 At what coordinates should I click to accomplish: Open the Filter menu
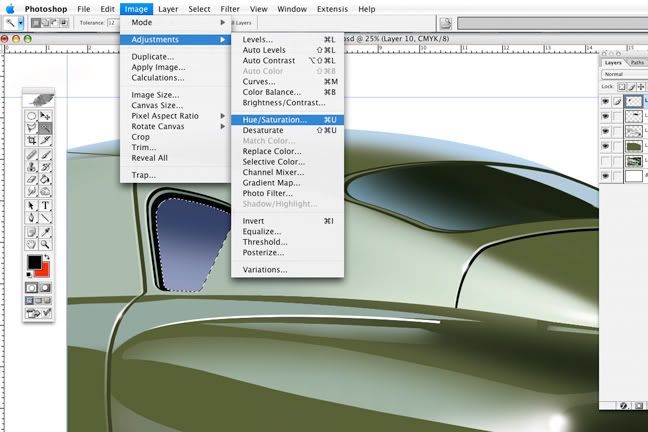[x=230, y=9]
